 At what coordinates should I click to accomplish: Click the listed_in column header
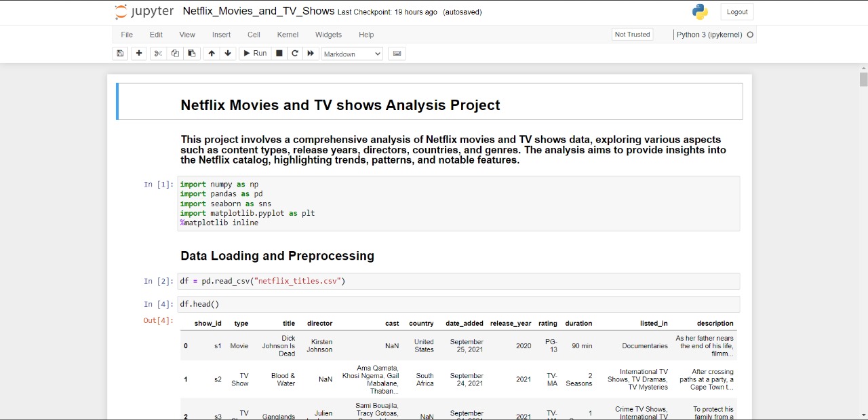click(x=654, y=324)
